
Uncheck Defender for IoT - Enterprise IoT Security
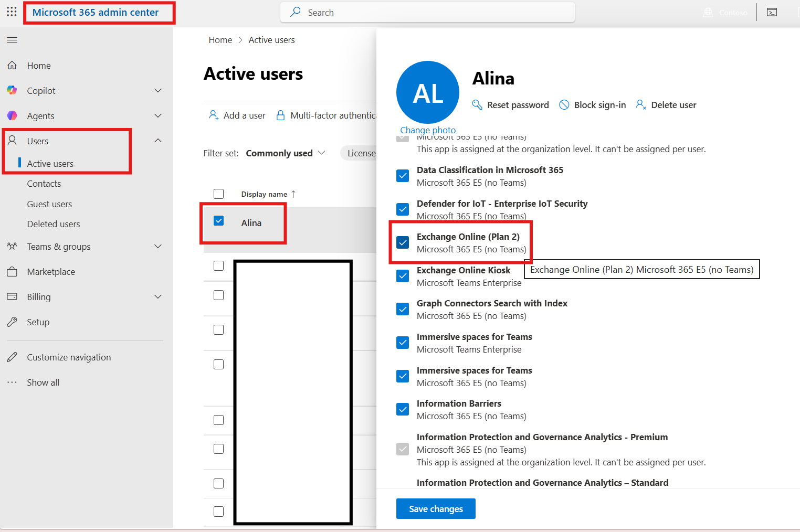pos(403,209)
